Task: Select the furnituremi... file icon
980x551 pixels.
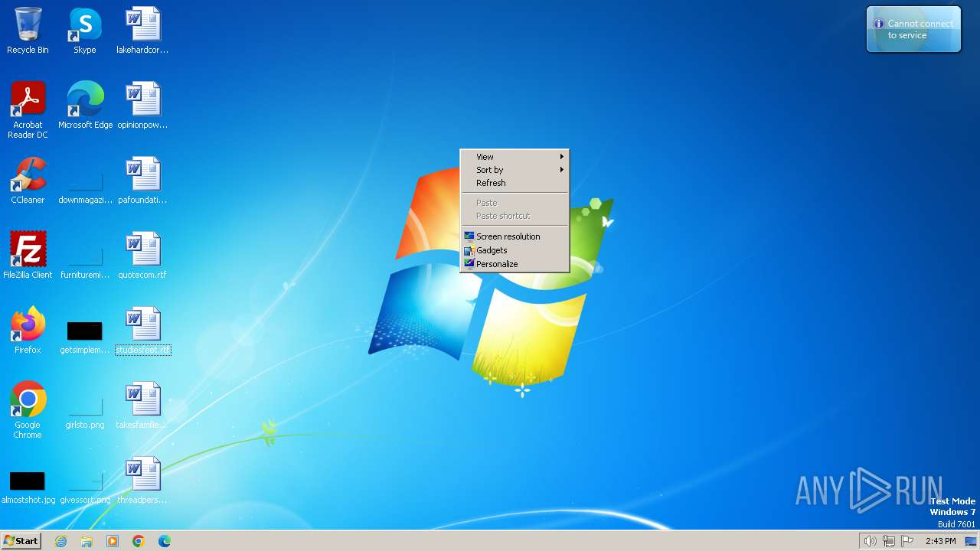Action: (85, 260)
